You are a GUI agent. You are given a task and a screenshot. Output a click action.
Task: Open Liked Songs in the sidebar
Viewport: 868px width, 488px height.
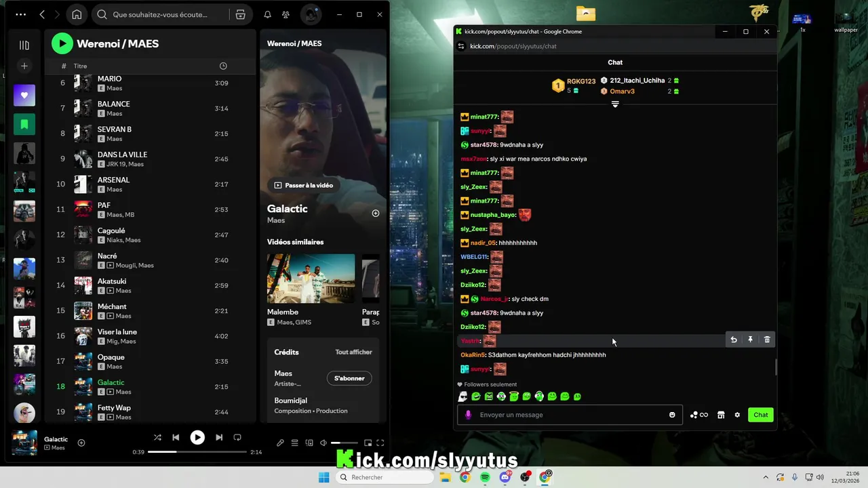24,95
